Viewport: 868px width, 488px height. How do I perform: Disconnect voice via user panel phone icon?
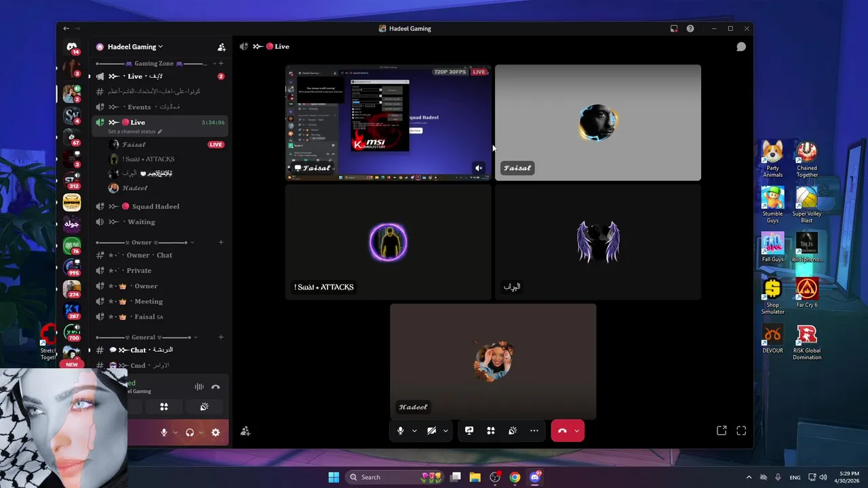pyautogui.click(x=216, y=387)
